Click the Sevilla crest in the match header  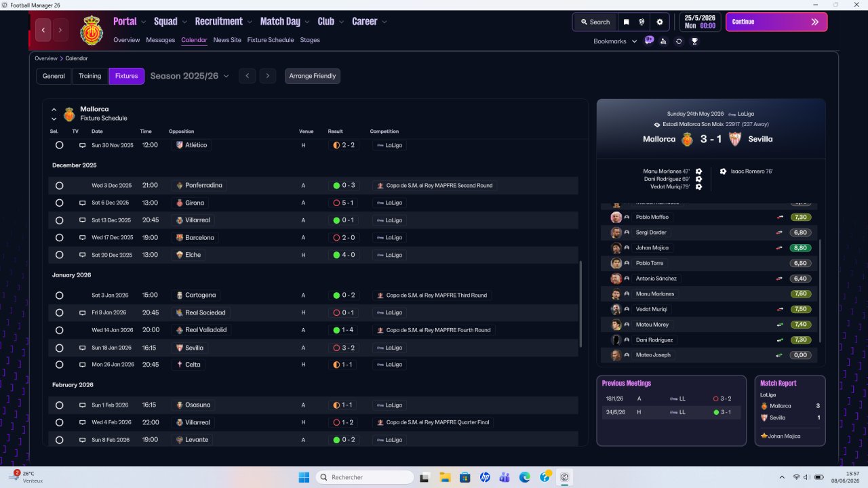(734, 139)
